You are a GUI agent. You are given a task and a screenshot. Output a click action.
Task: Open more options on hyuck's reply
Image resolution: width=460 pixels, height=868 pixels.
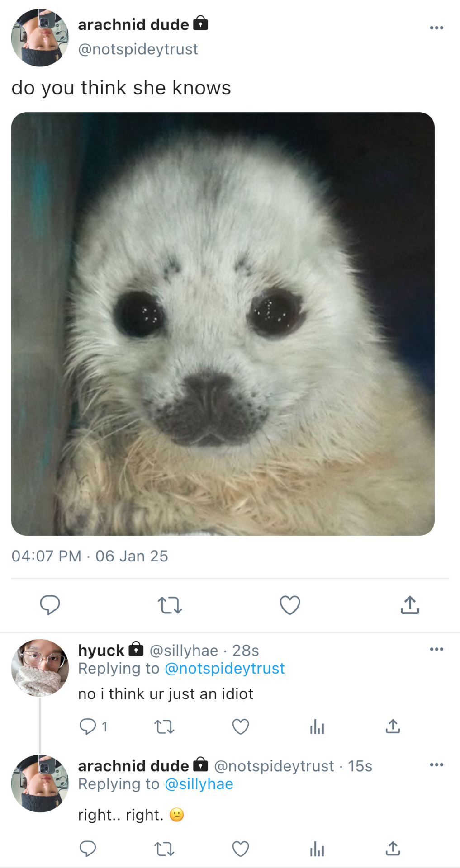pos(436,649)
